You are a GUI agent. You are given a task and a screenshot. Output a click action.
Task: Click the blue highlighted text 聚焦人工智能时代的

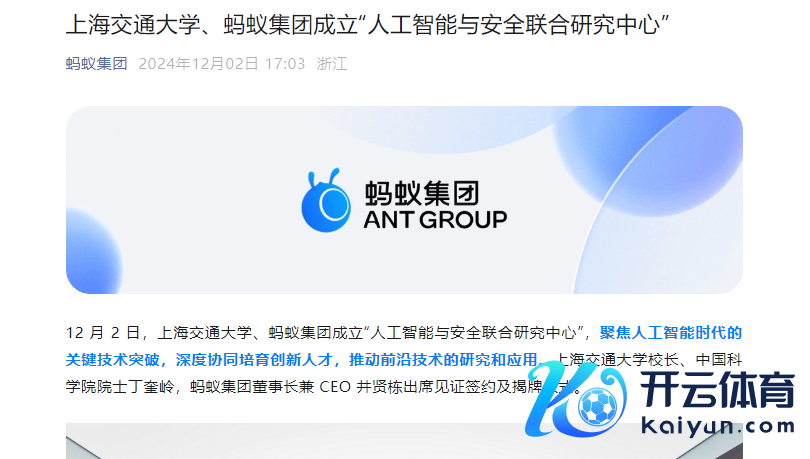[671, 333]
